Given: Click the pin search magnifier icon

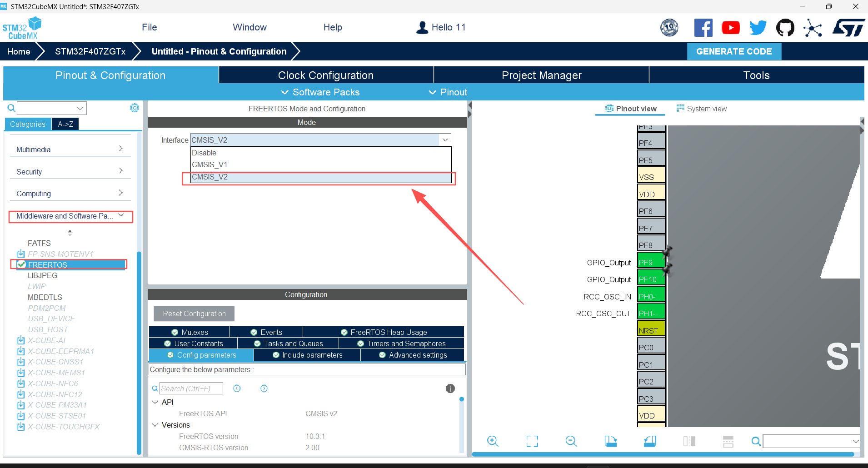Looking at the screenshot, I should click(756, 441).
